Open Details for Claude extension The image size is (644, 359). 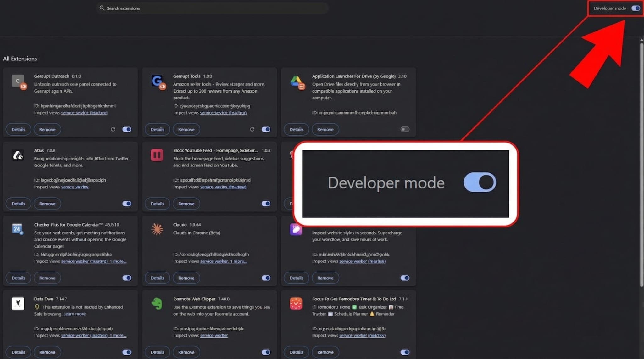coord(157,278)
